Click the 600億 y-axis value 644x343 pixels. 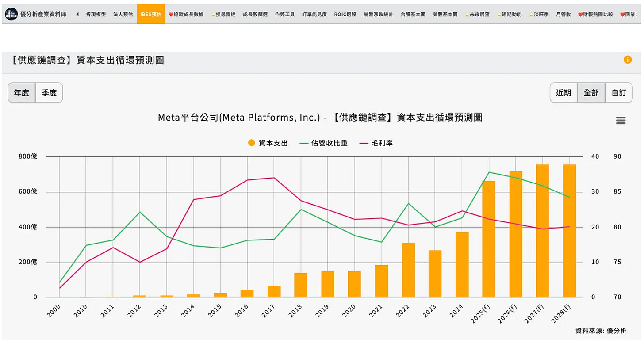click(28, 192)
